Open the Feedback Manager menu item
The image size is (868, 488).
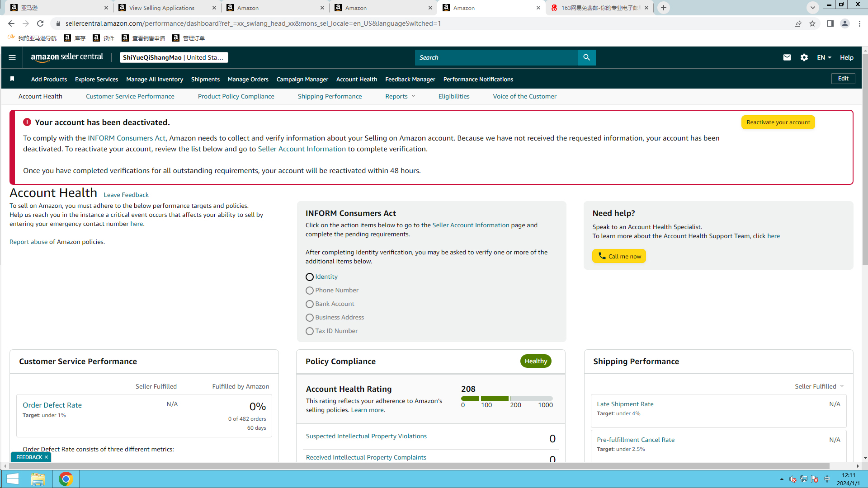pos(410,79)
